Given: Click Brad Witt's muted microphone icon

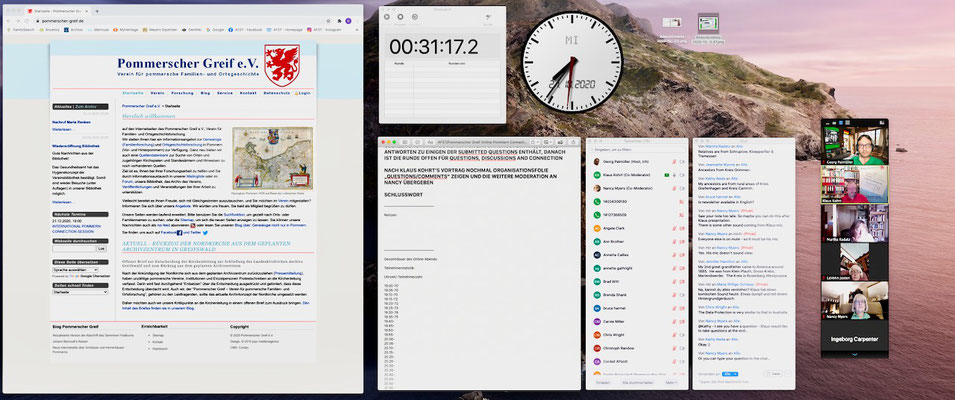Looking at the screenshot, I should 674,281.
